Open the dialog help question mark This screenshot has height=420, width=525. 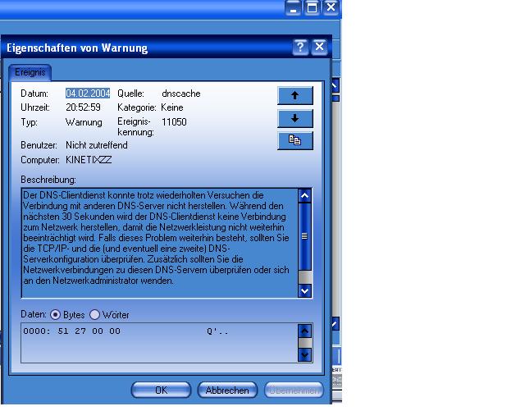(x=300, y=47)
